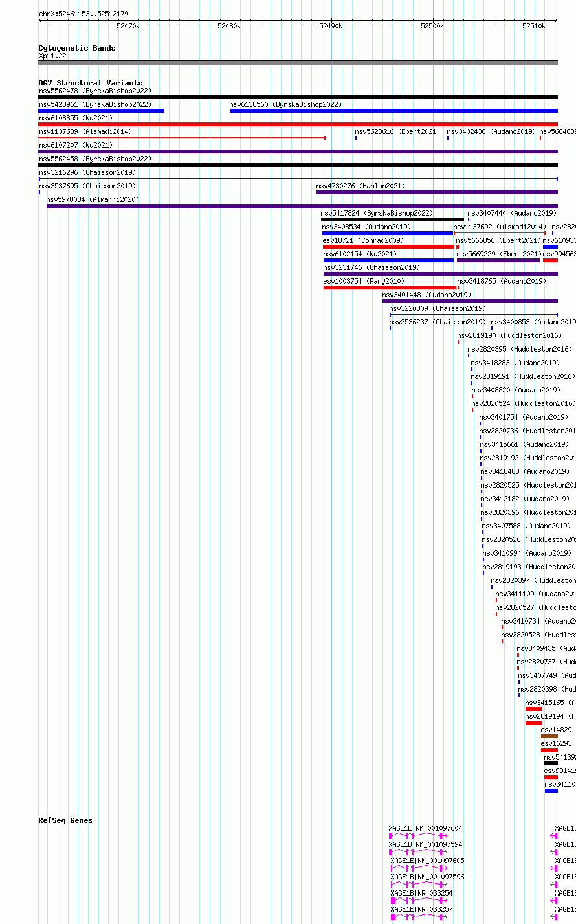Open variant nsv5978084 (Almarri2020)
Viewport: 576px width, 924px height.
click(93, 199)
